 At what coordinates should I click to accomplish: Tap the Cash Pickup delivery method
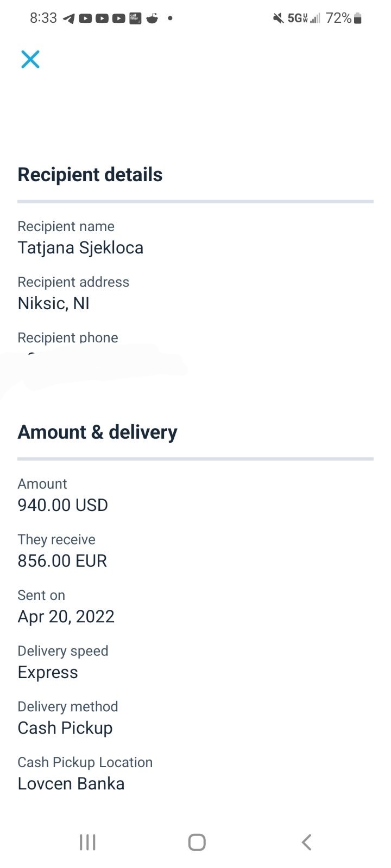pyautogui.click(x=65, y=728)
